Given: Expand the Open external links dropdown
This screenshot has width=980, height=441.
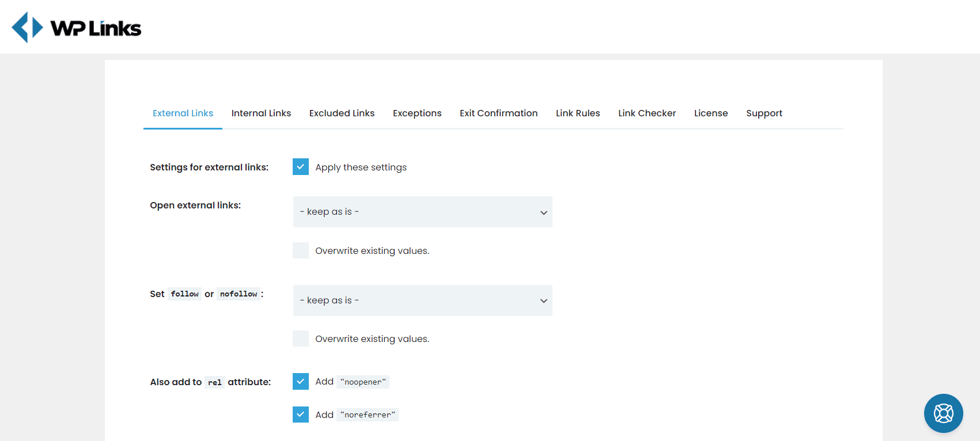Looking at the screenshot, I should coord(422,212).
